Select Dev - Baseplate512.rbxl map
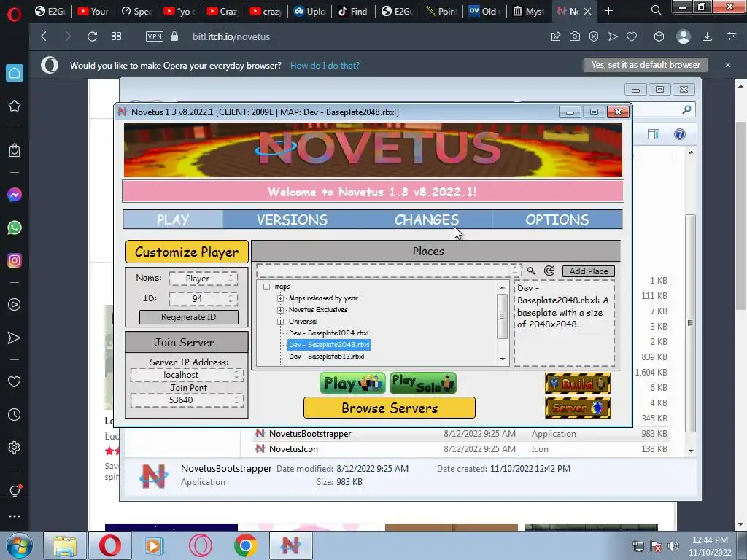The width and height of the screenshot is (747, 560). click(326, 356)
